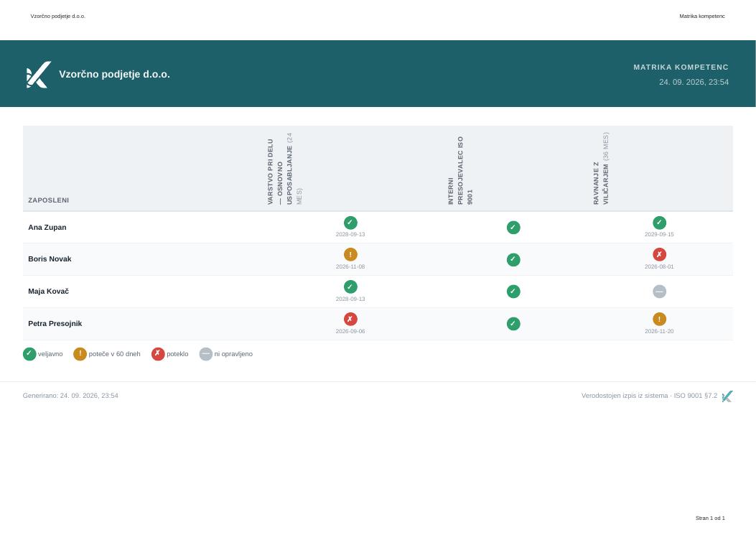Select the orange 'poteče v 60 dneh' legend icon
The width and height of the screenshot is (756, 535).
[80, 354]
